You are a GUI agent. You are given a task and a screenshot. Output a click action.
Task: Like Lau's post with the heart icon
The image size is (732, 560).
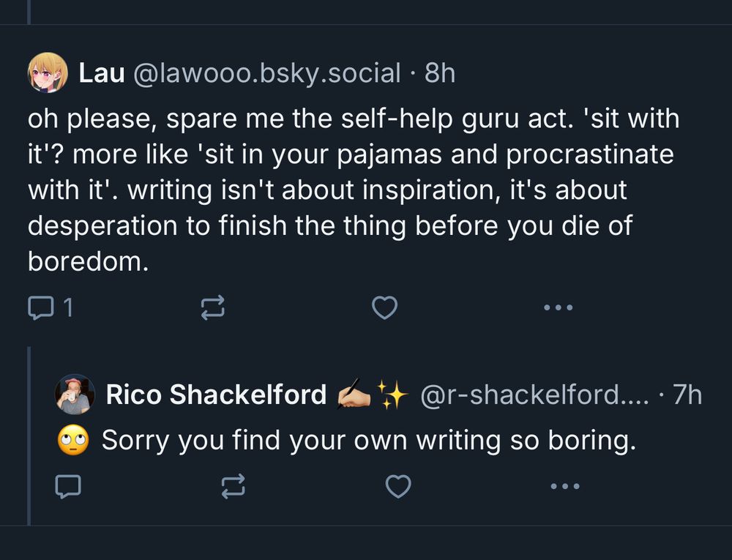point(384,307)
